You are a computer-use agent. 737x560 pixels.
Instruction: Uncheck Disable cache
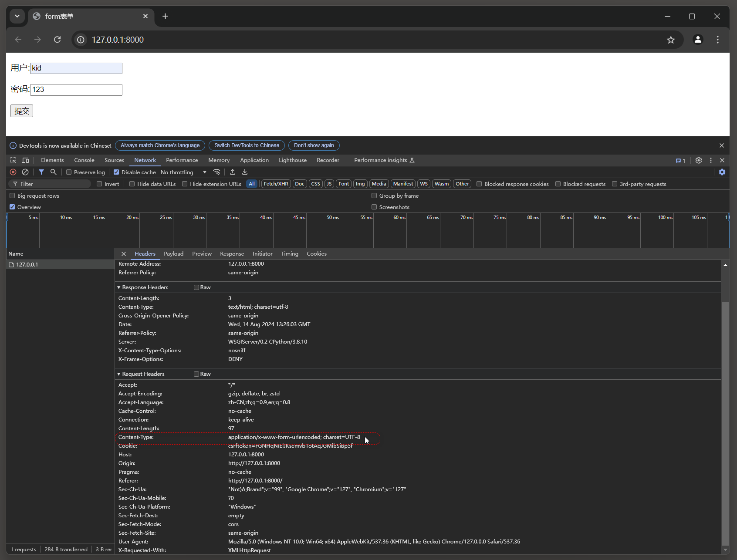[x=116, y=172]
